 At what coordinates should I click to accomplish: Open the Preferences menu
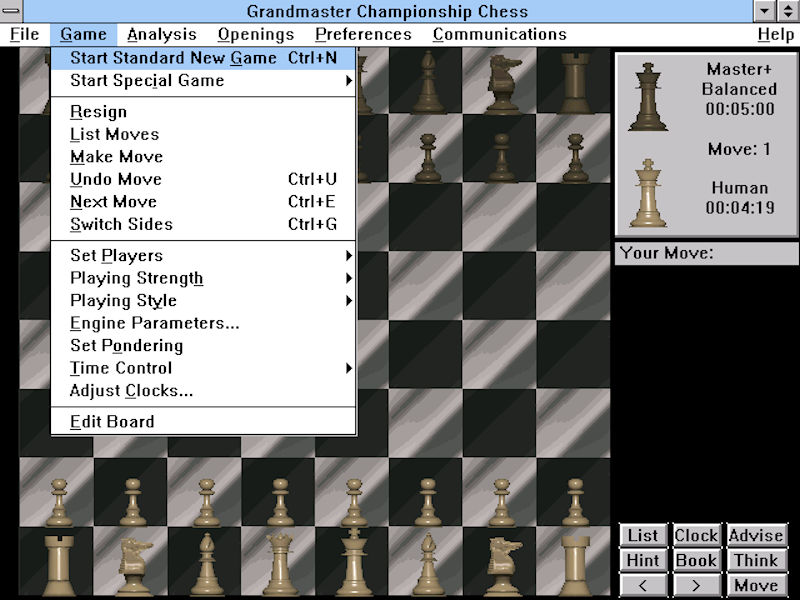click(x=363, y=34)
